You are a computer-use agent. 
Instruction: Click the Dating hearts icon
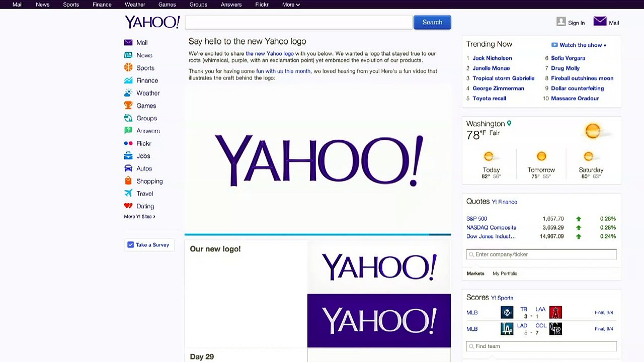tap(128, 206)
